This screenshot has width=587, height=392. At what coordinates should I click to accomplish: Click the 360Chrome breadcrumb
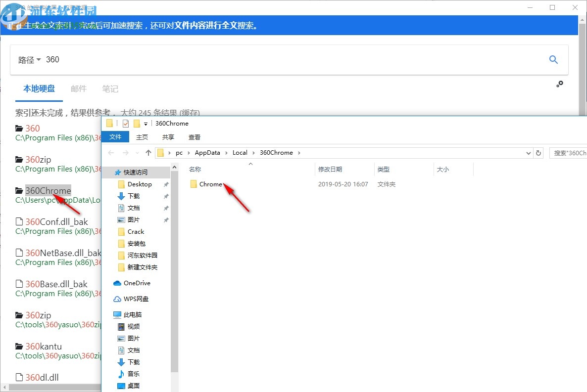click(276, 153)
